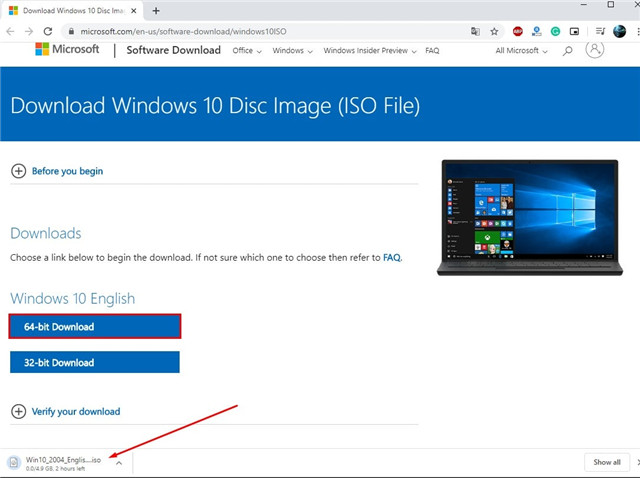Open a new browser tab
The width and height of the screenshot is (640, 478).
point(156,11)
